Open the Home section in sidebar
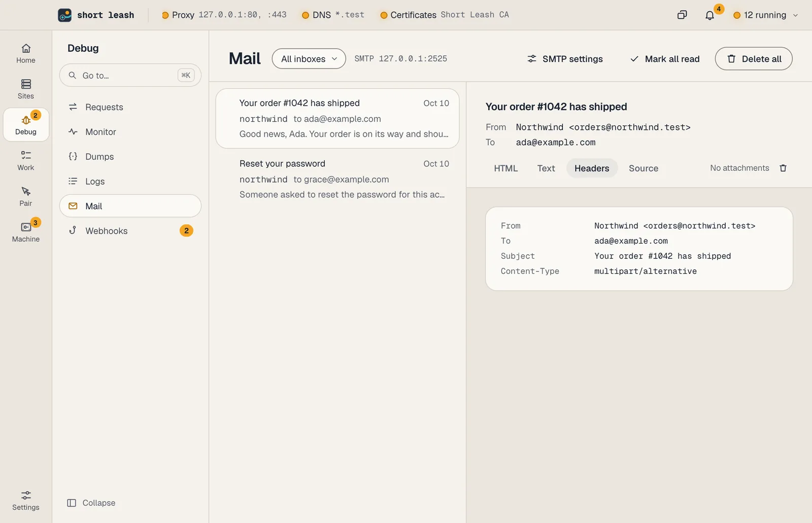This screenshot has width=812, height=523. (26, 53)
